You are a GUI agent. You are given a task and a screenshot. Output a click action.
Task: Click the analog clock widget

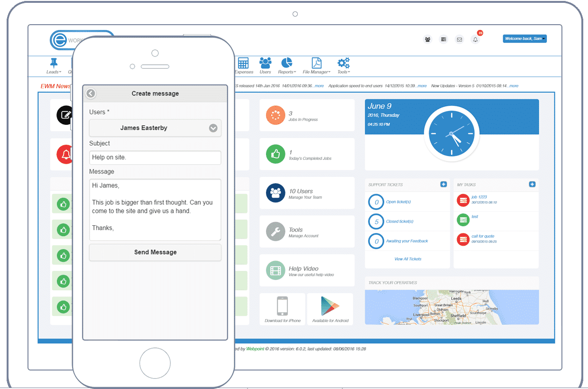click(x=451, y=134)
